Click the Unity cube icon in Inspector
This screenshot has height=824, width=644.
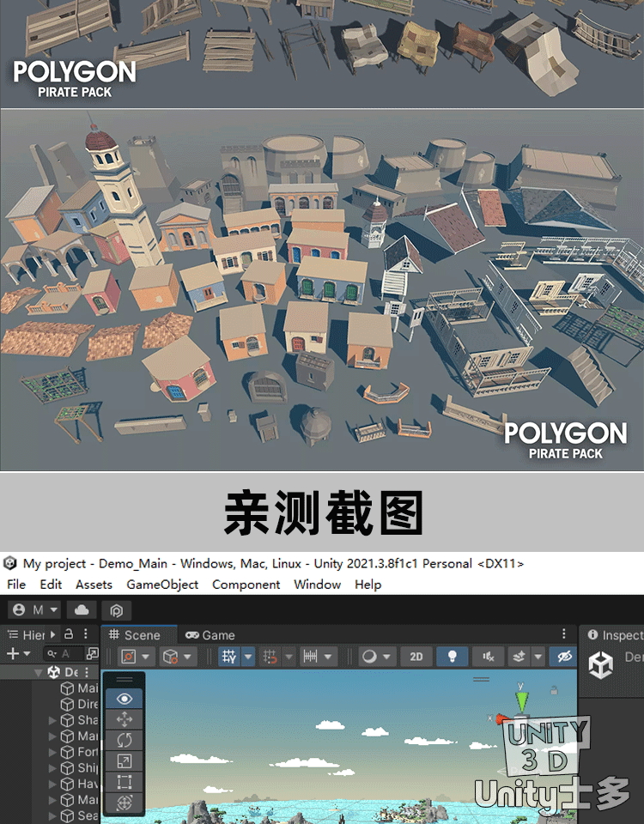coord(600,664)
